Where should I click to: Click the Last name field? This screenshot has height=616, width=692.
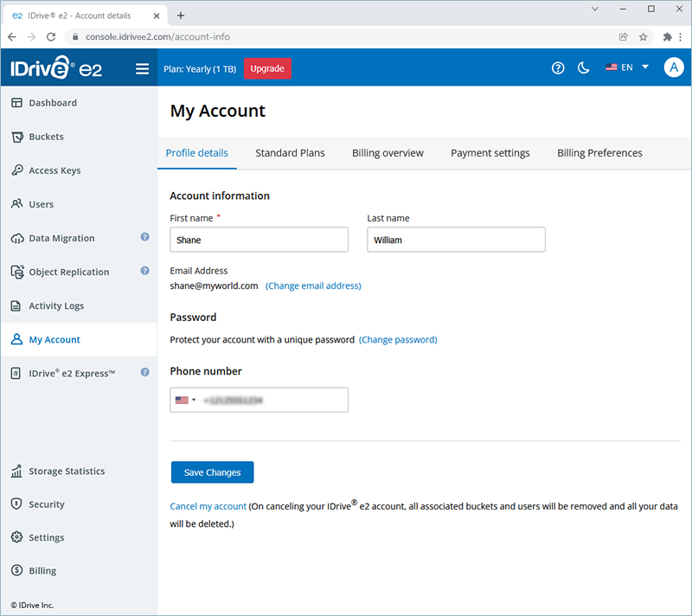point(456,240)
